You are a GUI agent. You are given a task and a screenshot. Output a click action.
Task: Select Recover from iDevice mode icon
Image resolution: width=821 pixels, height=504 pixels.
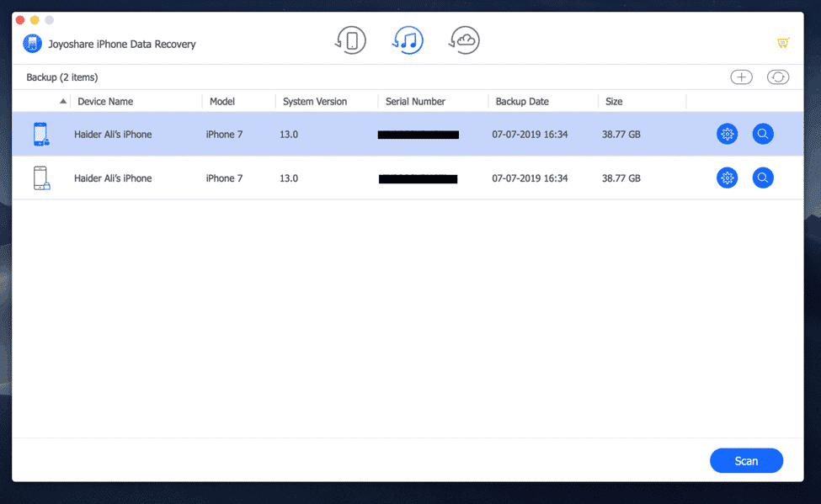pos(351,40)
